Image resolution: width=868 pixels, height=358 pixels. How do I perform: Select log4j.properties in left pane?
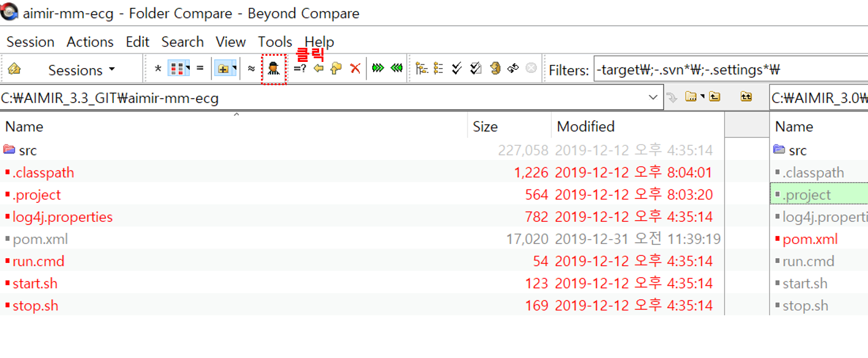59,216
